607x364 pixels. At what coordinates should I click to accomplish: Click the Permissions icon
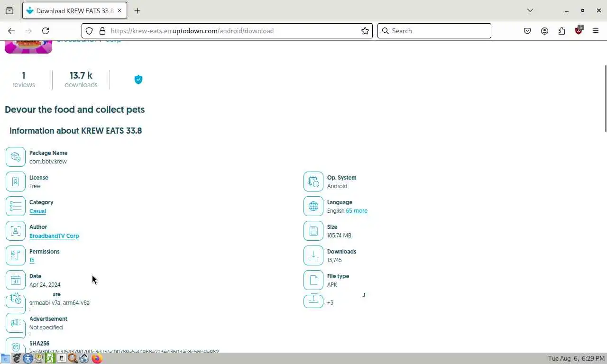[x=16, y=255]
